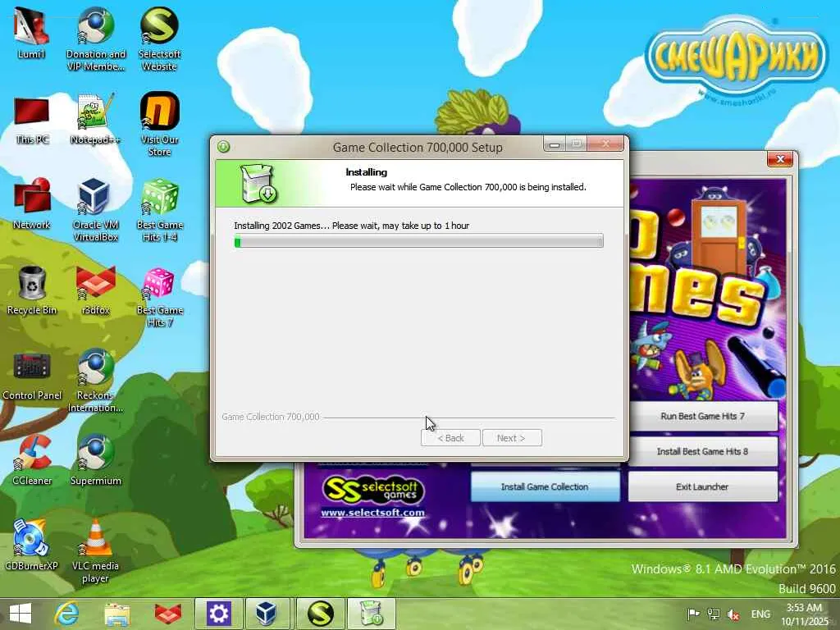Click Install Game Collection in launcher
This screenshot has width=840, height=630.
545,486
